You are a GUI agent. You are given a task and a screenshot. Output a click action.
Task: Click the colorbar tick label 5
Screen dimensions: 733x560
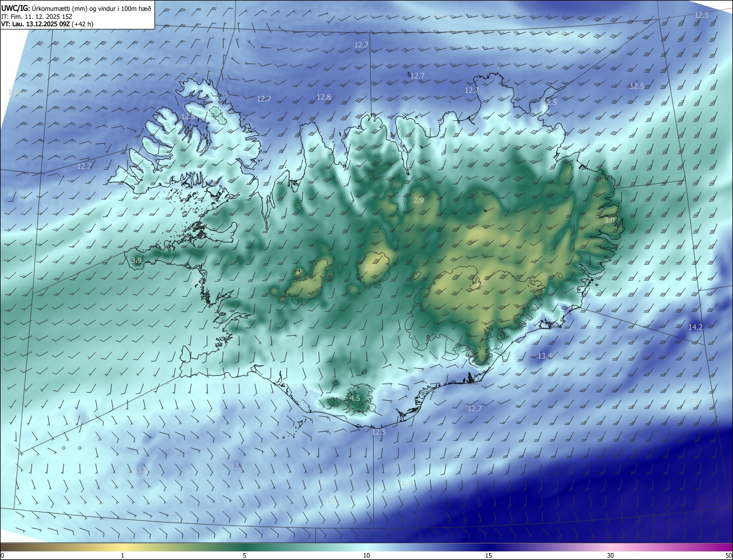245,555
